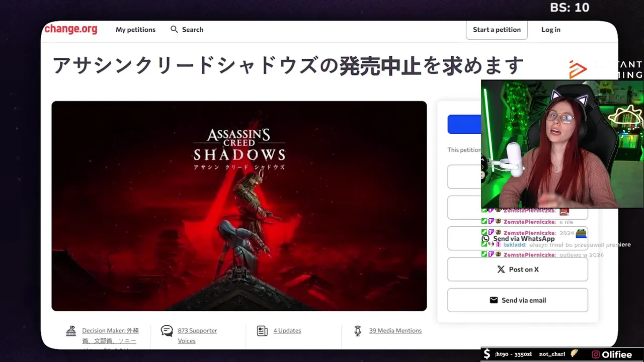Image resolution: width=644 pixels, height=362 pixels.
Task: Open the change.org home logo
Action: point(70,29)
